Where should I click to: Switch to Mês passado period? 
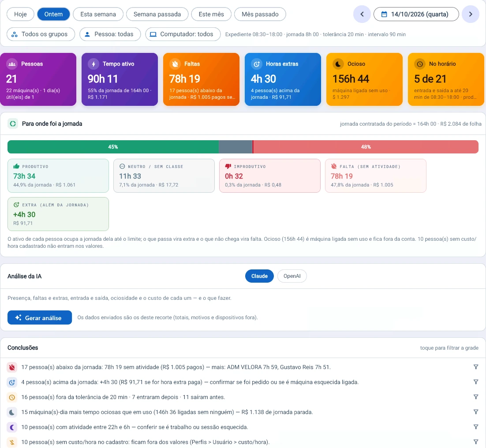click(x=260, y=14)
